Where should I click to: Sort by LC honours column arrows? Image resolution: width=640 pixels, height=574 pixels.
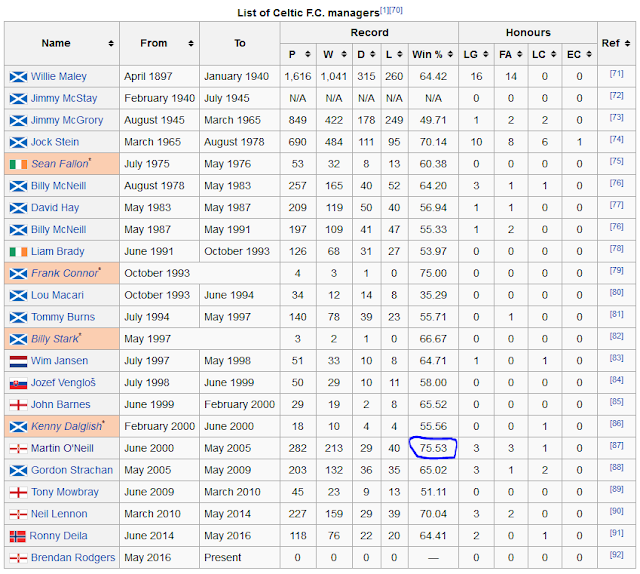coord(553,54)
